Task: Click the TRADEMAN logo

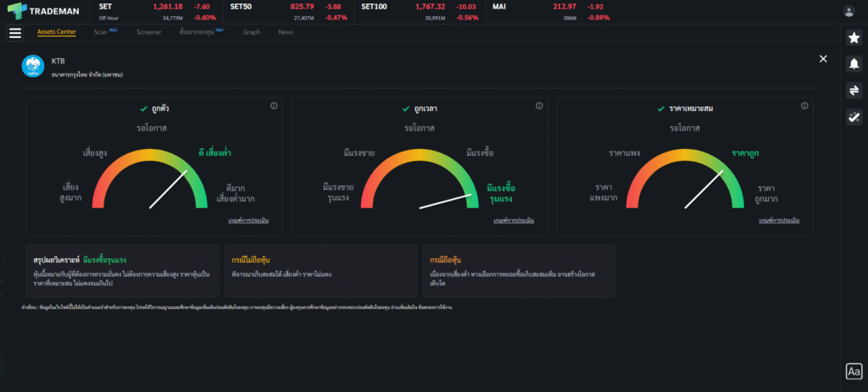Action: coord(44,10)
